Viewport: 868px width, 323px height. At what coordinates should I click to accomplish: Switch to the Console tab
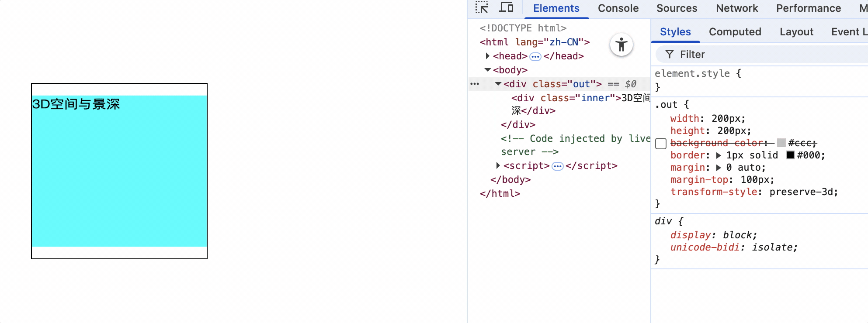coord(618,8)
